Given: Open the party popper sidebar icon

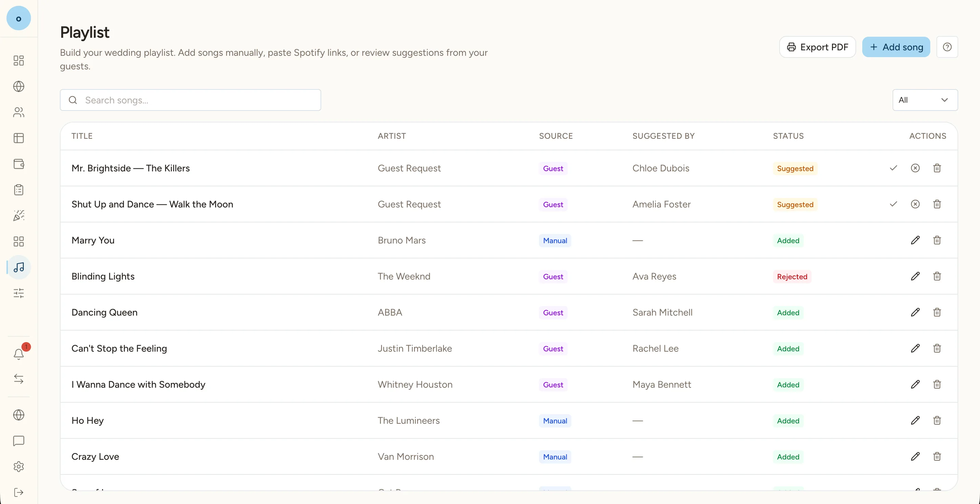Looking at the screenshot, I should 19,216.
